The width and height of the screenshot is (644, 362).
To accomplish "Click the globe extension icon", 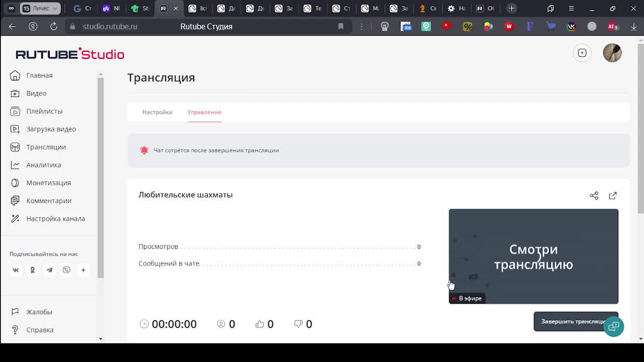I will click(x=592, y=27).
